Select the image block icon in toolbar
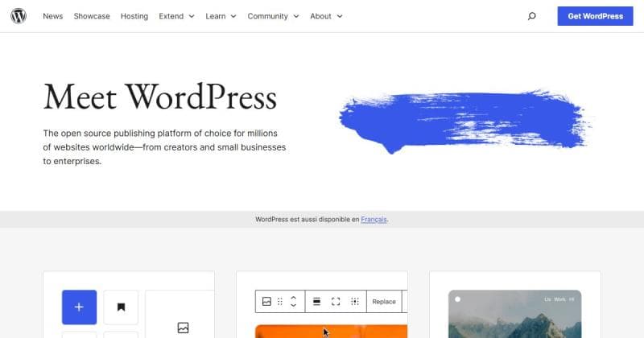Screen dimensions: 644x338 266,302
